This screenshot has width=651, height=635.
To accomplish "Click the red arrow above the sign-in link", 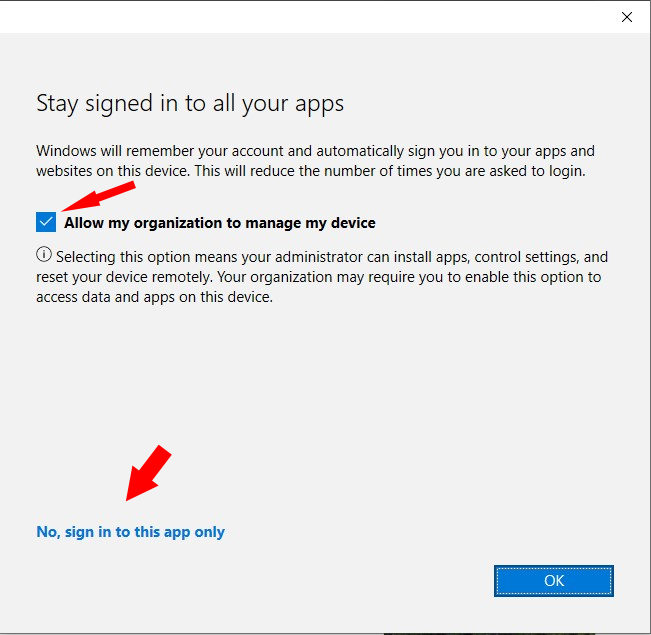I will click(146, 474).
